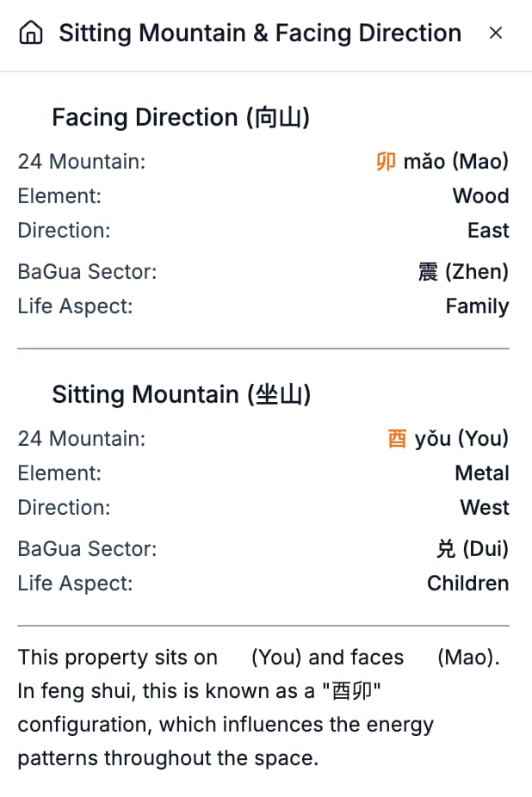Collapse the Children life aspect row
Viewport: 532px width, 797px height.
[x=468, y=583]
